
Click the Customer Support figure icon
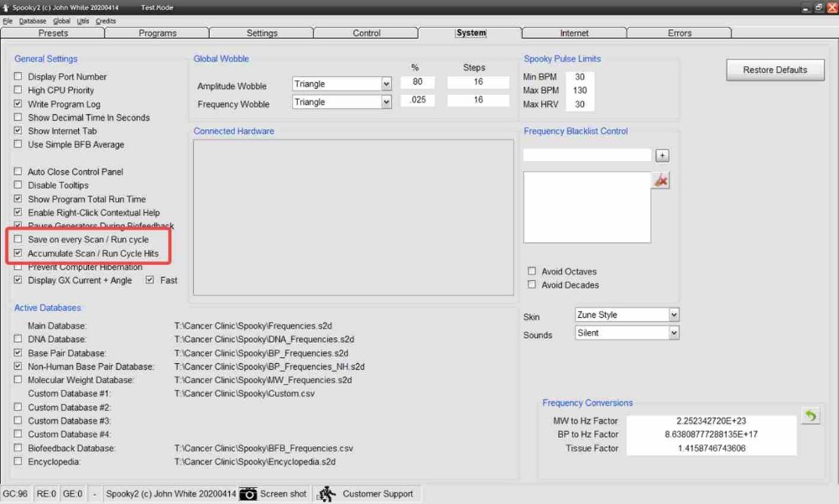click(x=326, y=494)
